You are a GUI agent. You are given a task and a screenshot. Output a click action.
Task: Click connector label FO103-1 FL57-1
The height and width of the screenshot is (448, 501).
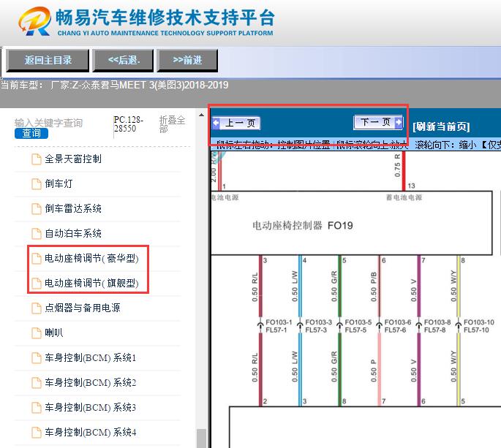pyautogui.click(x=279, y=326)
